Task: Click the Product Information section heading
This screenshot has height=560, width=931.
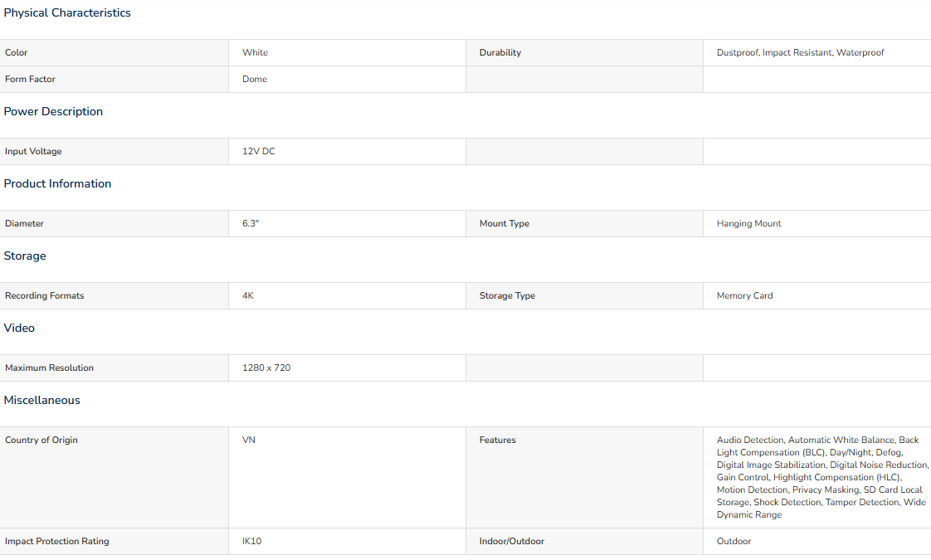Action: click(x=57, y=183)
